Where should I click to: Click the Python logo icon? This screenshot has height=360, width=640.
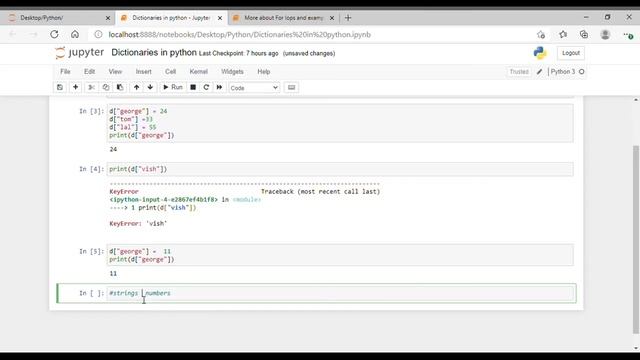540,53
